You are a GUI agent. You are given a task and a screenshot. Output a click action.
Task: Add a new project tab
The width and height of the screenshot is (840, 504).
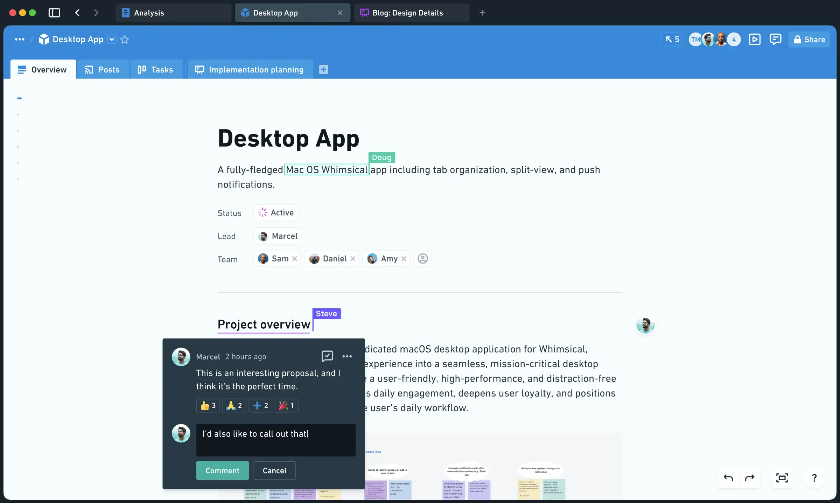click(x=324, y=69)
